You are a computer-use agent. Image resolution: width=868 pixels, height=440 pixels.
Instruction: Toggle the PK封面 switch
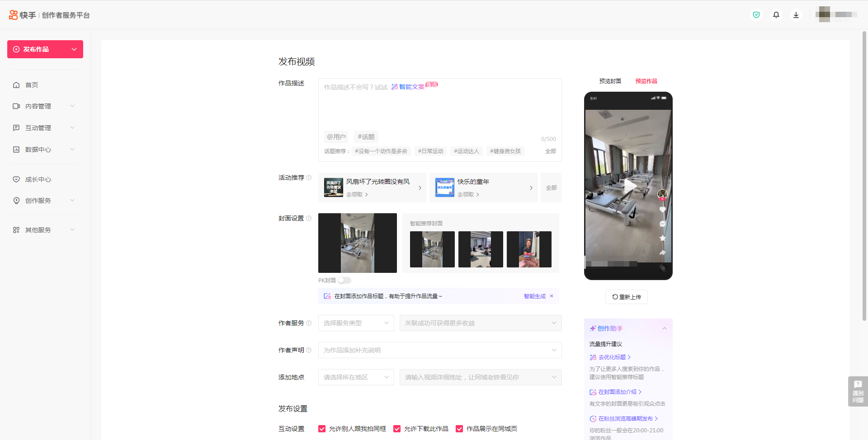pyautogui.click(x=344, y=281)
